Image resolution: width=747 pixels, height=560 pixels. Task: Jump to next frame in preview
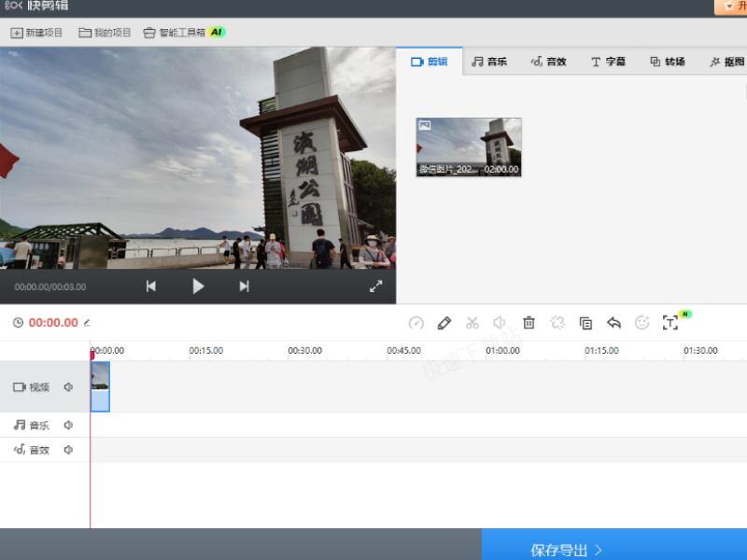coord(244,287)
